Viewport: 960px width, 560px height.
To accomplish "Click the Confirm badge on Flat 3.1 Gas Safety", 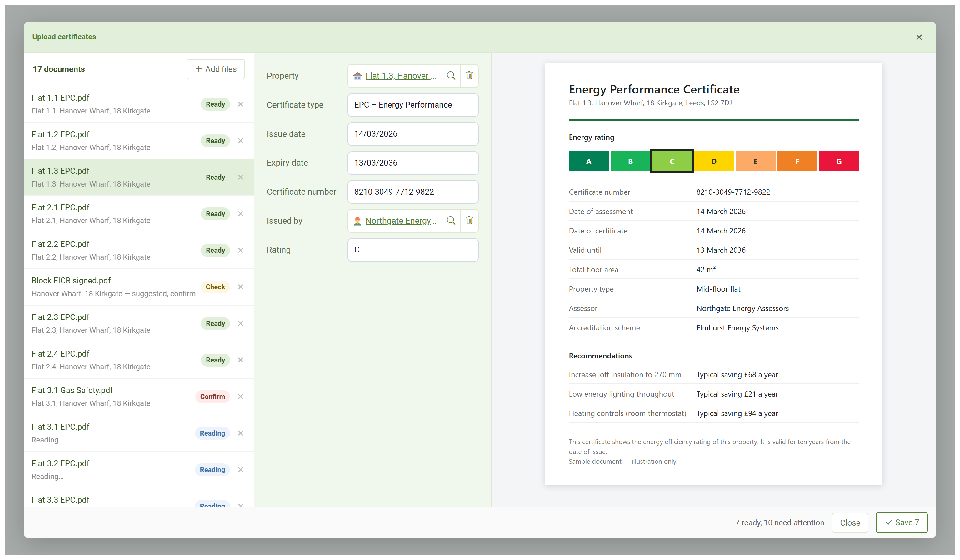I will click(x=212, y=397).
